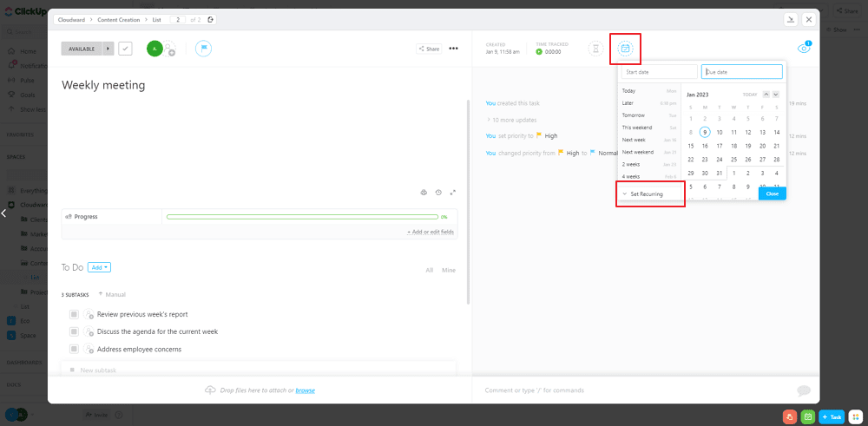Switch to the All filter tab
The height and width of the screenshot is (426, 868).
429,270
